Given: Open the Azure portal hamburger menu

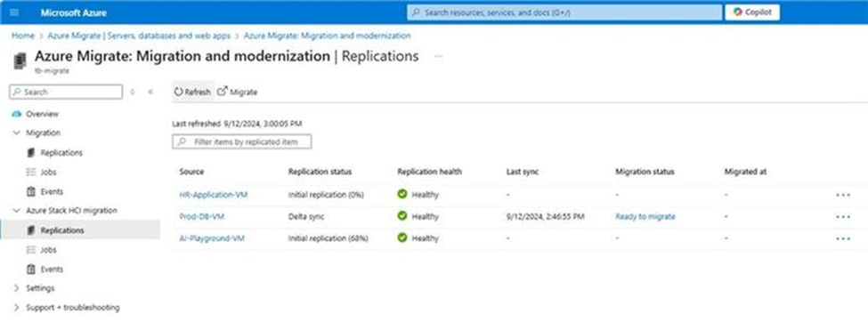Looking at the screenshot, I should pos(14,12).
